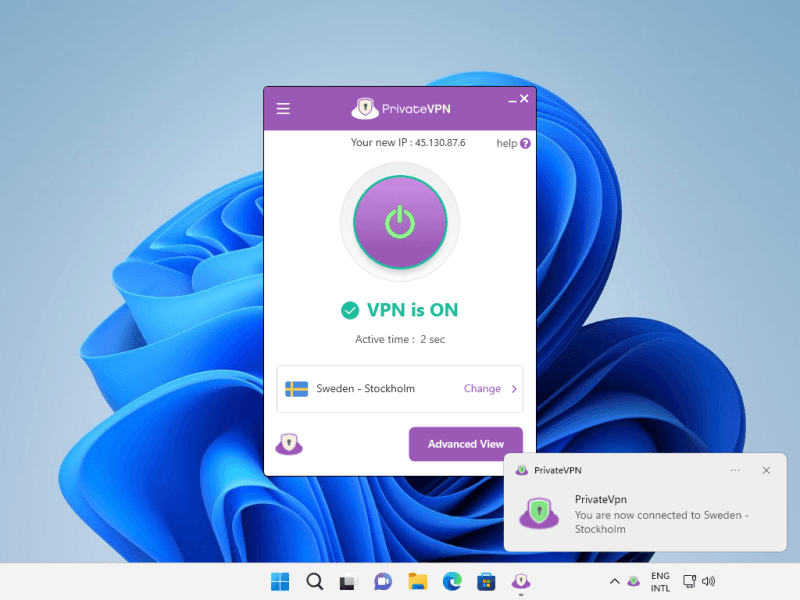The height and width of the screenshot is (600, 800).
Task: Open File Explorer from taskbar
Action: point(418,581)
